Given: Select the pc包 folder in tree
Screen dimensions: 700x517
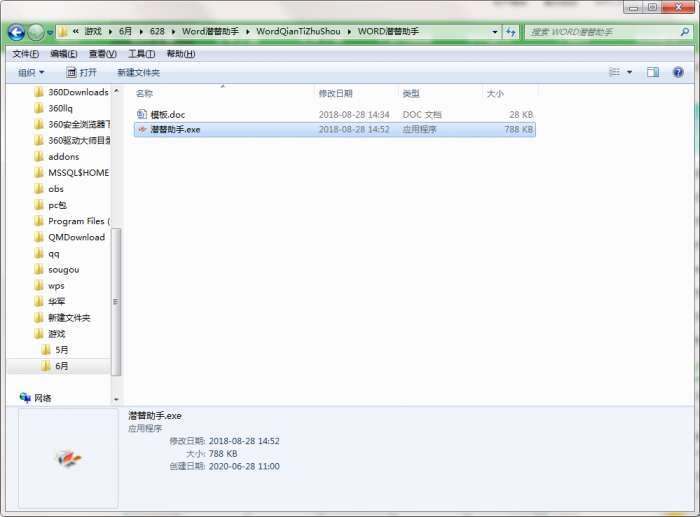Looking at the screenshot, I should pos(50,205).
